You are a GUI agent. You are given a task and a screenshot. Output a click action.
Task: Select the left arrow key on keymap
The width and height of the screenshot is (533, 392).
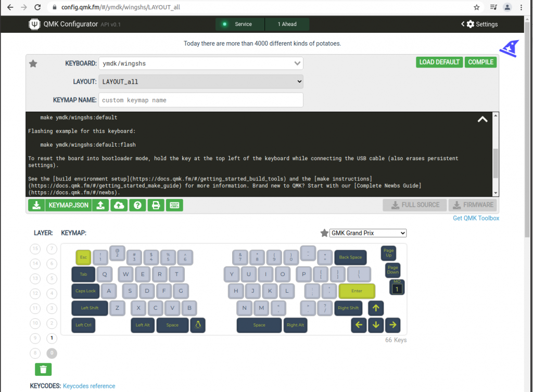tap(359, 325)
